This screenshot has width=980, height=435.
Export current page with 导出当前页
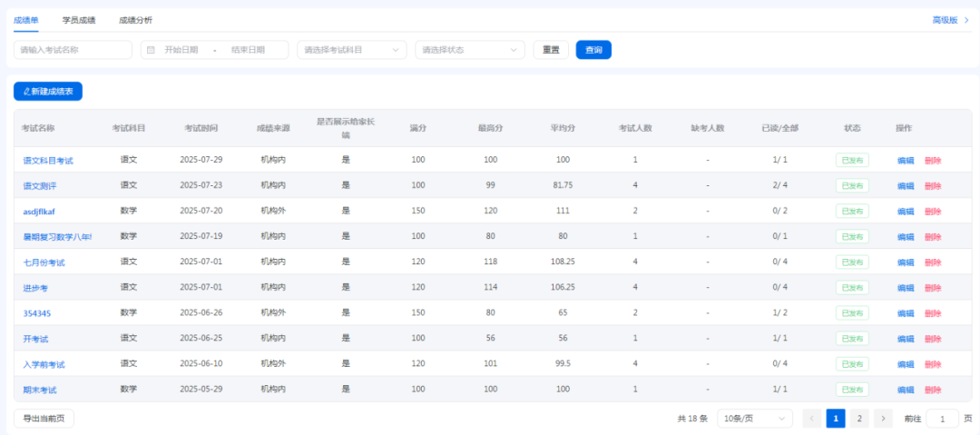pos(44,419)
